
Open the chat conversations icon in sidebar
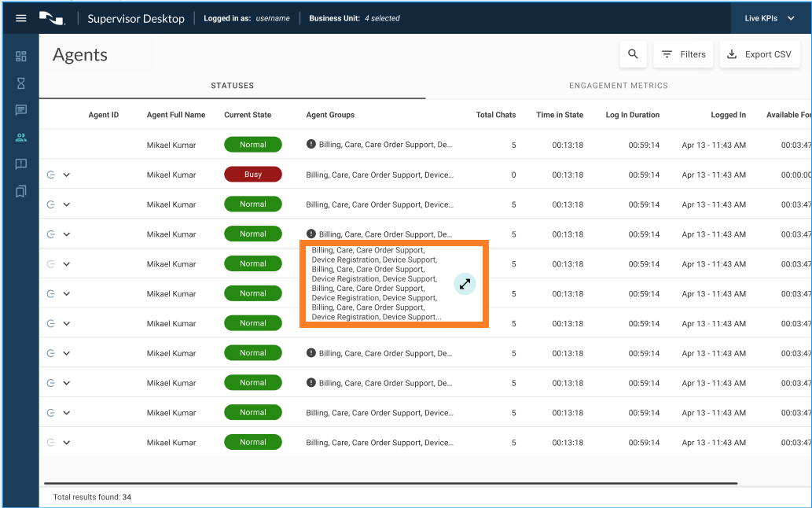click(21, 110)
